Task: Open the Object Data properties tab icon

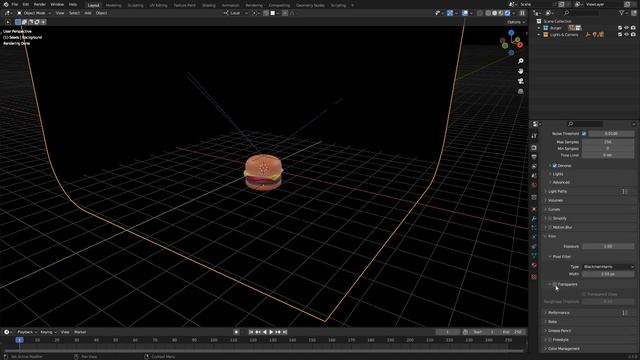Action: point(534,256)
